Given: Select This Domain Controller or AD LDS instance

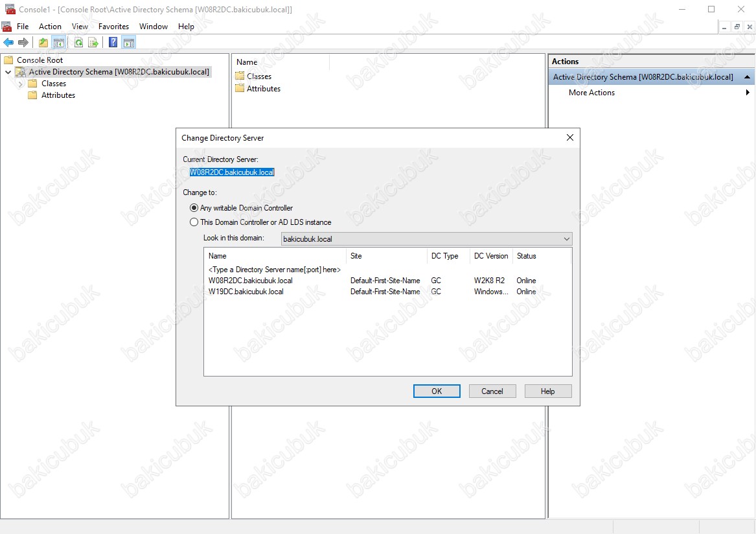Looking at the screenshot, I should pos(194,222).
